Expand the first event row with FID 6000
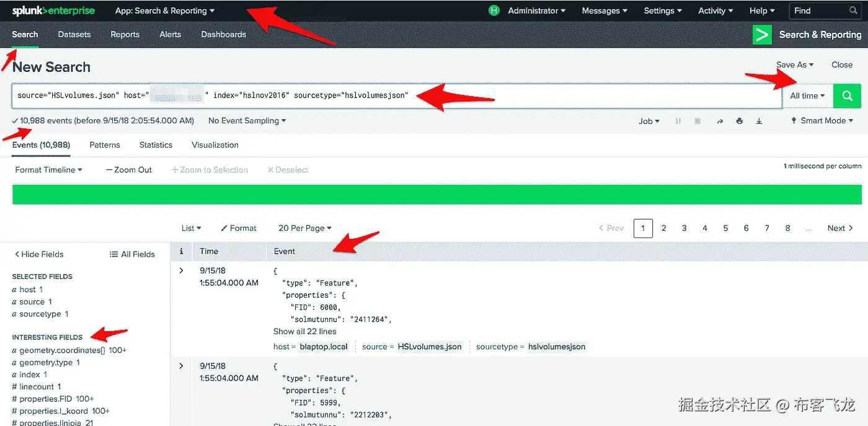The width and height of the screenshot is (868, 426). click(181, 270)
